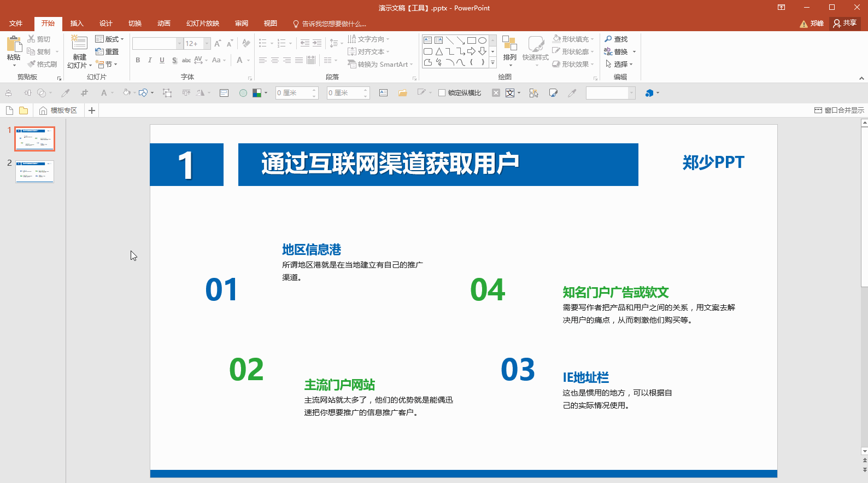The image size is (868, 483).
Task: Select the slide 2 thumbnail
Action: point(34,172)
